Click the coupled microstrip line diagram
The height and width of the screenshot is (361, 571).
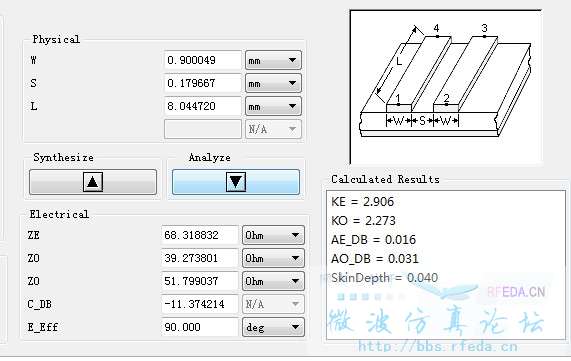(x=445, y=87)
